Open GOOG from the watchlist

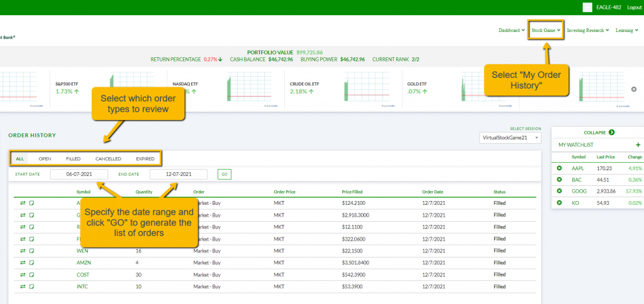tap(579, 191)
